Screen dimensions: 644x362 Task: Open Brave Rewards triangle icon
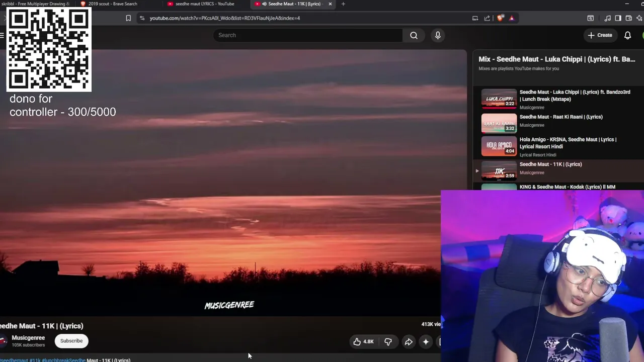(512, 18)
